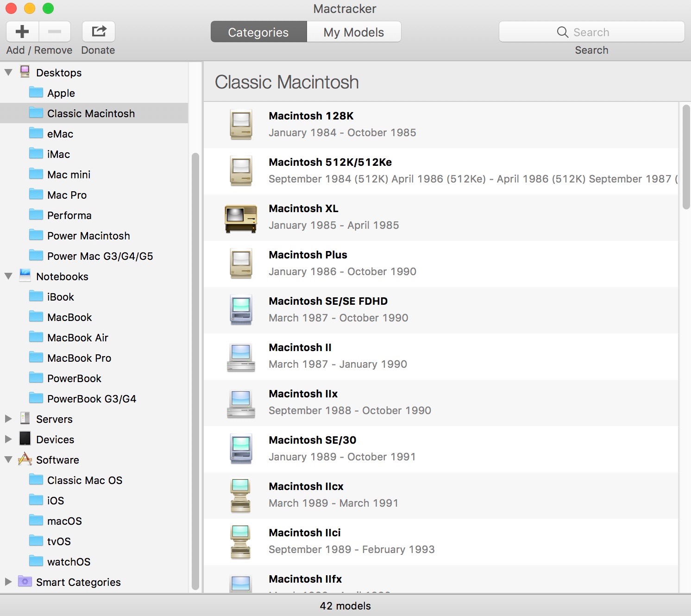Viewport: 691px width, 616px height.
Task: Select the Desktops computer icon
Action: tap(25, 72)
